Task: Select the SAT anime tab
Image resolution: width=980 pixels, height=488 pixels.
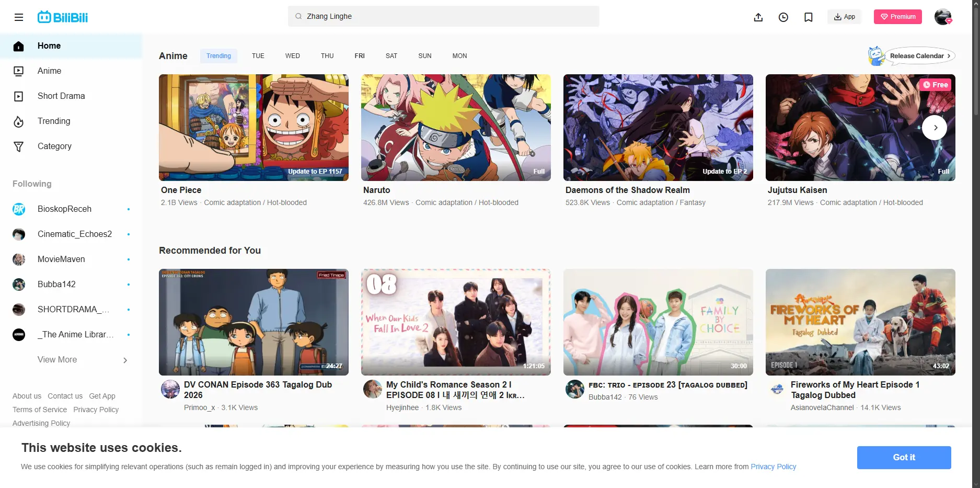Action: (391, 56)
